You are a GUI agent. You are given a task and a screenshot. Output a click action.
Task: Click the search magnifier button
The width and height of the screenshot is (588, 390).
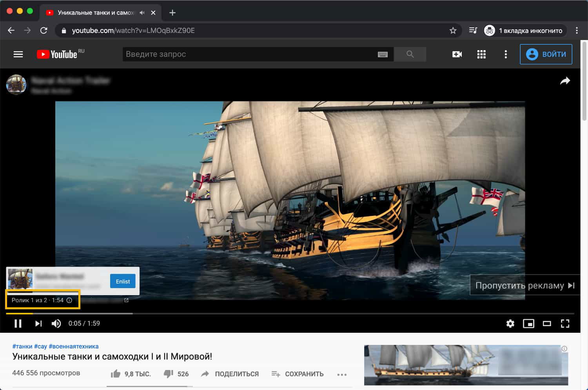tap(410, 54)
